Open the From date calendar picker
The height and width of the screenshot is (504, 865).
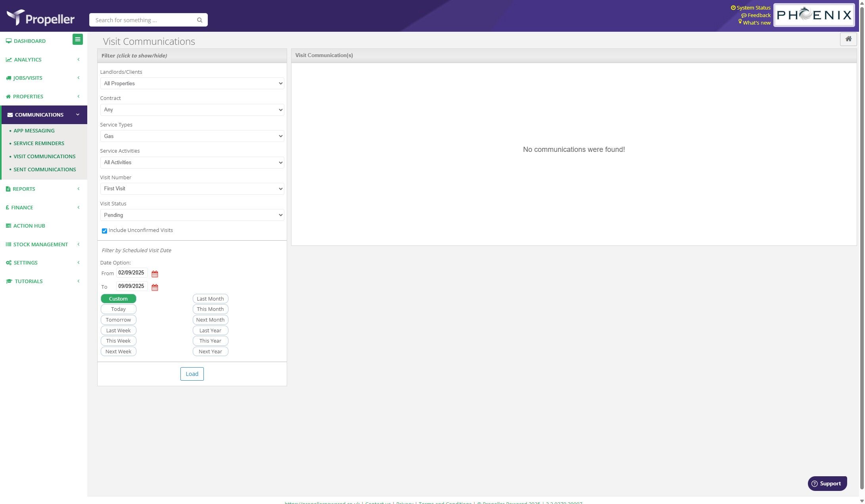point(155,274)
